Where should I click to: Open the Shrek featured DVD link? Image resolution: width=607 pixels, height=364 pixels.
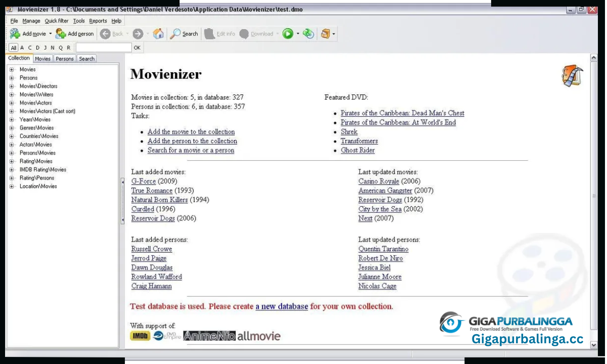[349, 132]
